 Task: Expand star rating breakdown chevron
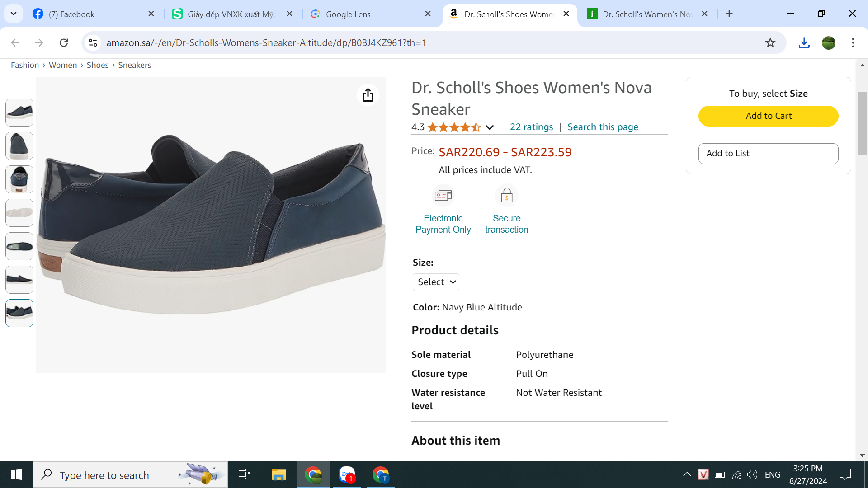coord(489,127)
